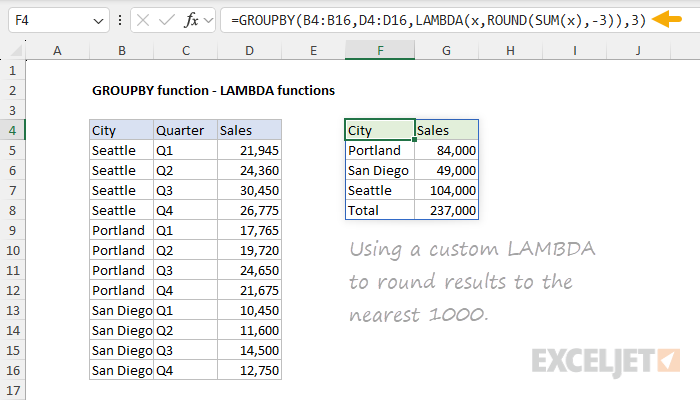The image size is (700, 400).
Task: Select row 9 header
Action: 12,230
